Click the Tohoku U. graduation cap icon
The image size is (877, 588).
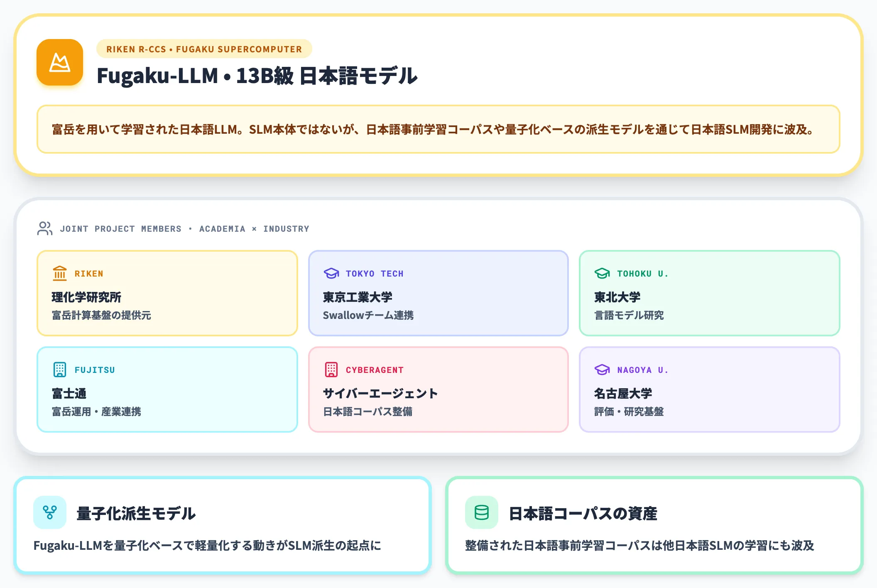[602, 273]
